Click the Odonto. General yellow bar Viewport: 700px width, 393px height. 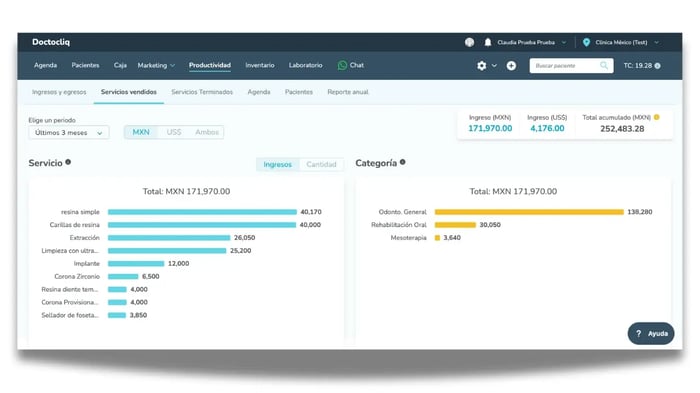(x=529, y=212)
